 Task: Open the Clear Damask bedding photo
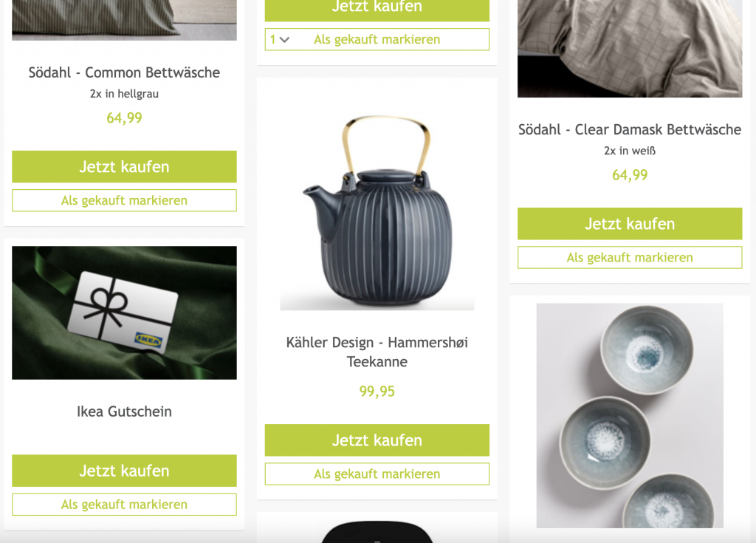[x=630, y=48]
